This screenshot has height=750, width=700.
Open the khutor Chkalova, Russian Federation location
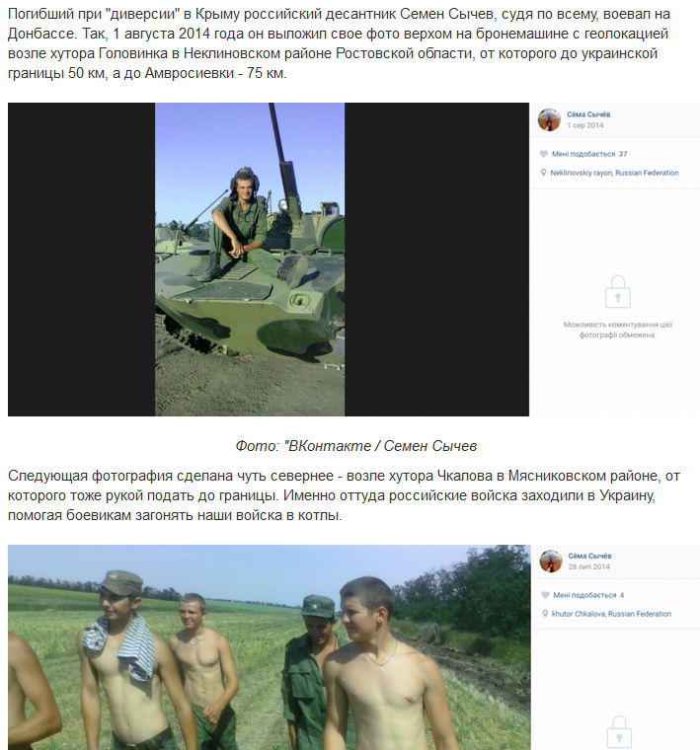point(611,614)
